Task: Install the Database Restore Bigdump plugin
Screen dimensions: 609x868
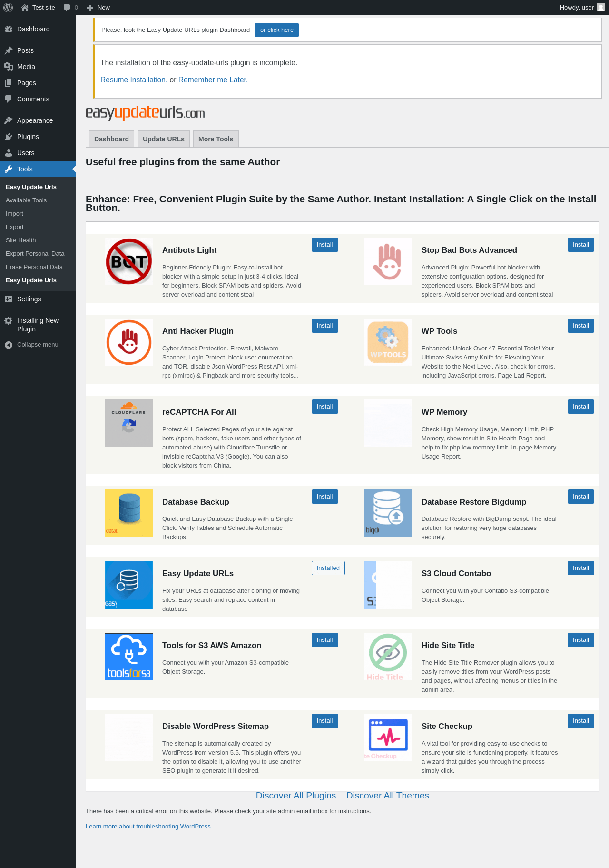Action: click(x=581, y=497)
